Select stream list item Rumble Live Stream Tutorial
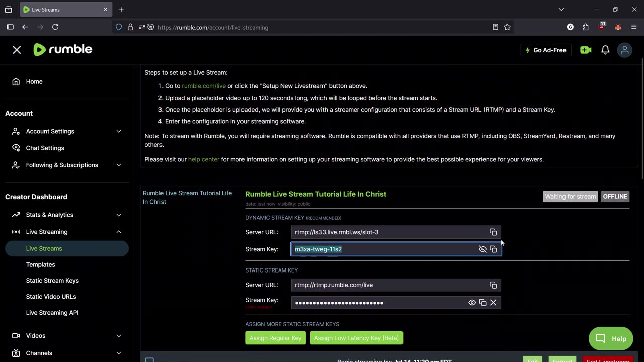 coord(187,197)
